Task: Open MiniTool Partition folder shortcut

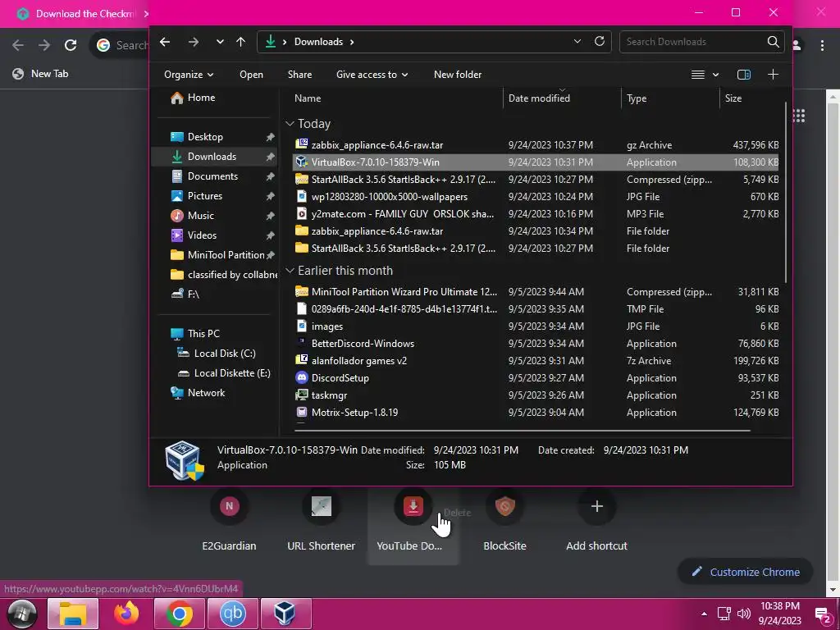Action: [217, 255]
